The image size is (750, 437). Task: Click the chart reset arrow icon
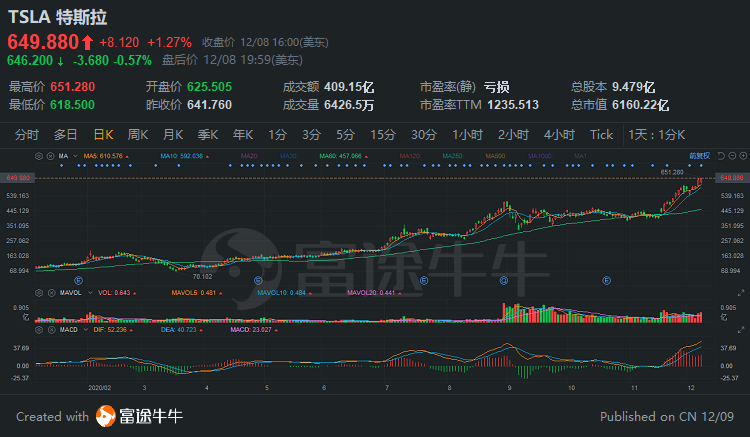(x=721, y=156)
